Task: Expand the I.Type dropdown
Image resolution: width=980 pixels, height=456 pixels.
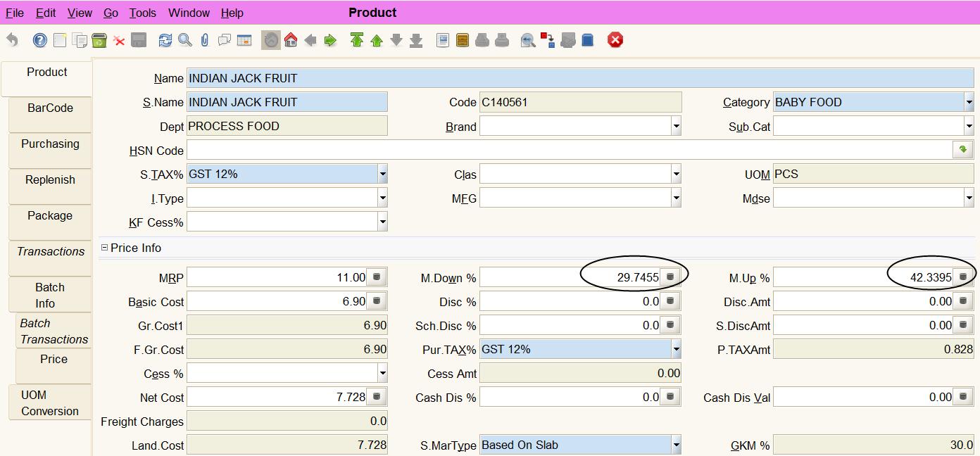Action: point(382,198)
